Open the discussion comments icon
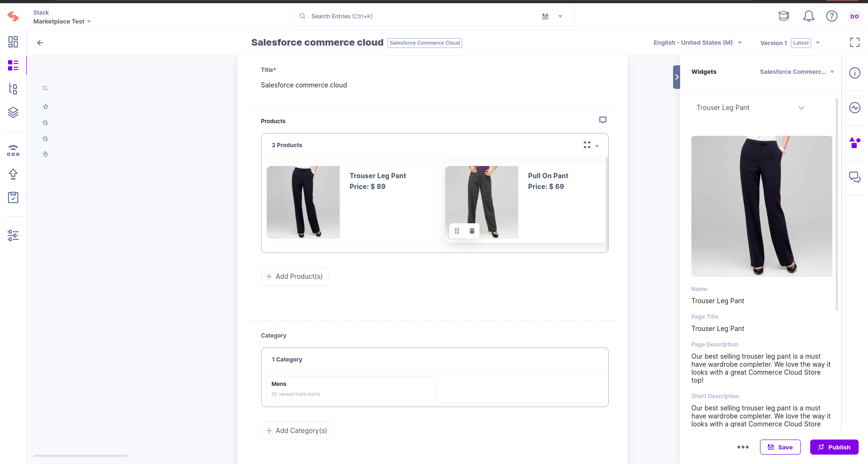Viewport: 868px width, 464px height. pyautogui.click(x=855, y=177)
